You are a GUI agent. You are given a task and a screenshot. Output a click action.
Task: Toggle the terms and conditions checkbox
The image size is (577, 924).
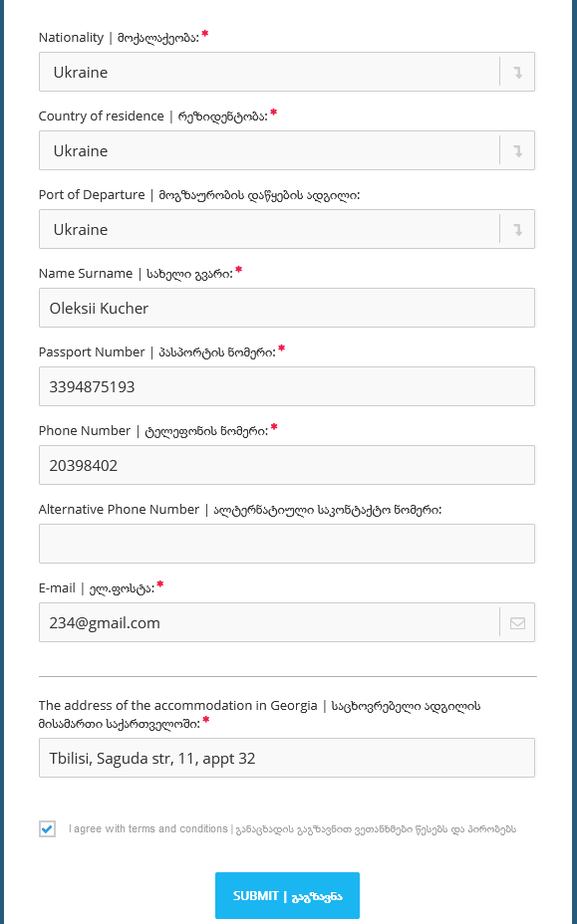[47, 829]
